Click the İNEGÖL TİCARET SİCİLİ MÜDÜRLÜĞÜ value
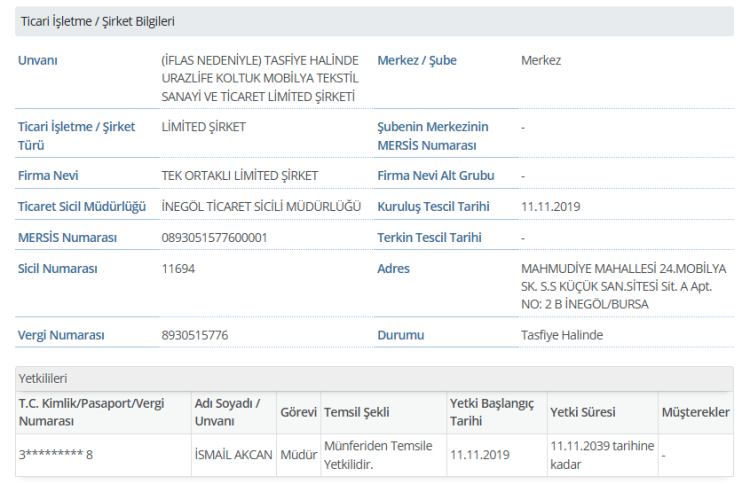 pos(261,207)
